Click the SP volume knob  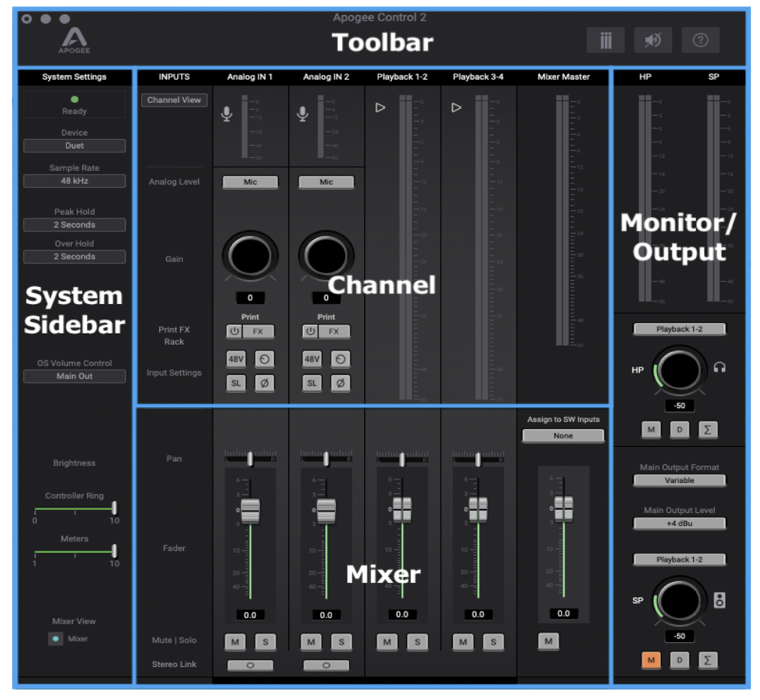pos(679,601)
